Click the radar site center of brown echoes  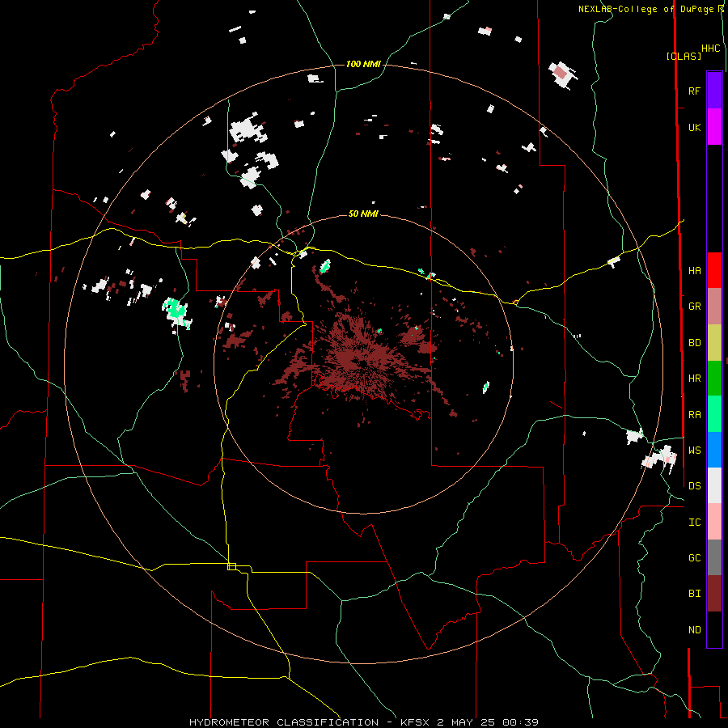coord(362,363)
